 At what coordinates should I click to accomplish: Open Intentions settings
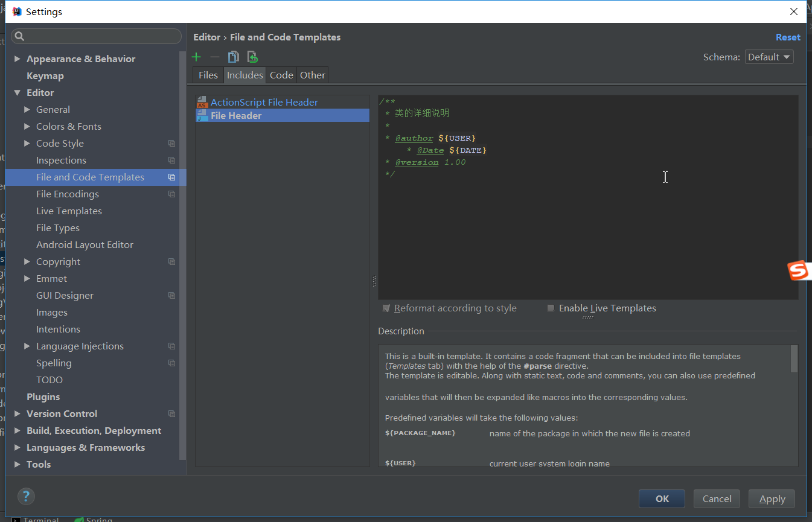(x=58, y=329)
